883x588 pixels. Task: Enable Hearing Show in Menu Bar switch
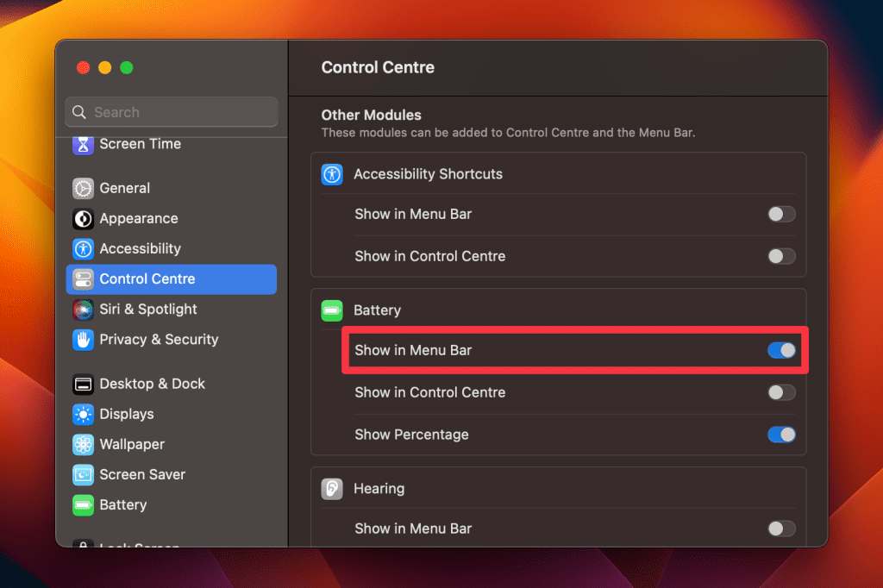pos(781,529)
